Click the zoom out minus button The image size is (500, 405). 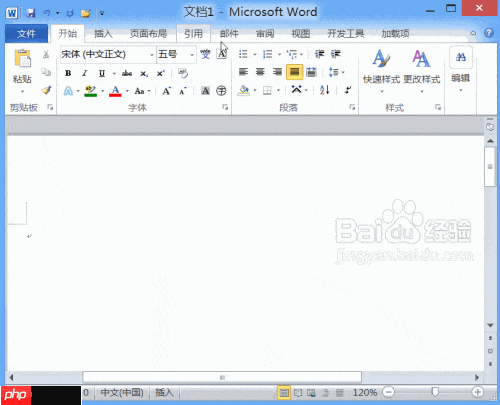(388, 392)
